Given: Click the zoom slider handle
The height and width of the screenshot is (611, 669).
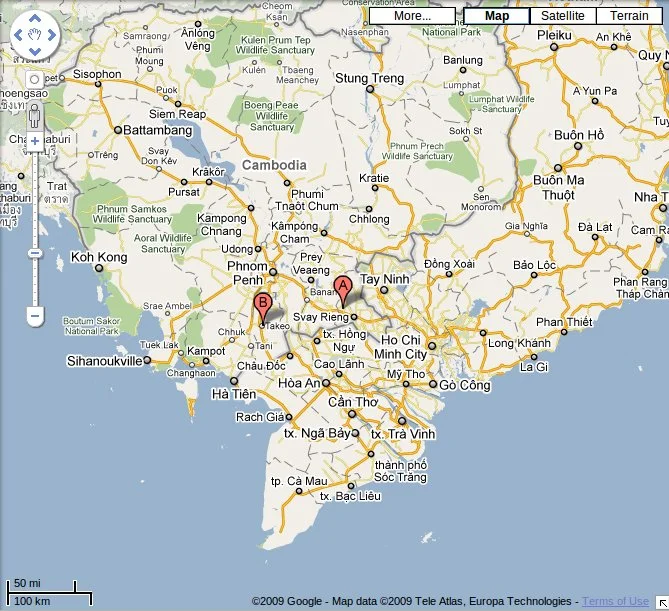Looking at the screenshot, I should tap(35, 253).
